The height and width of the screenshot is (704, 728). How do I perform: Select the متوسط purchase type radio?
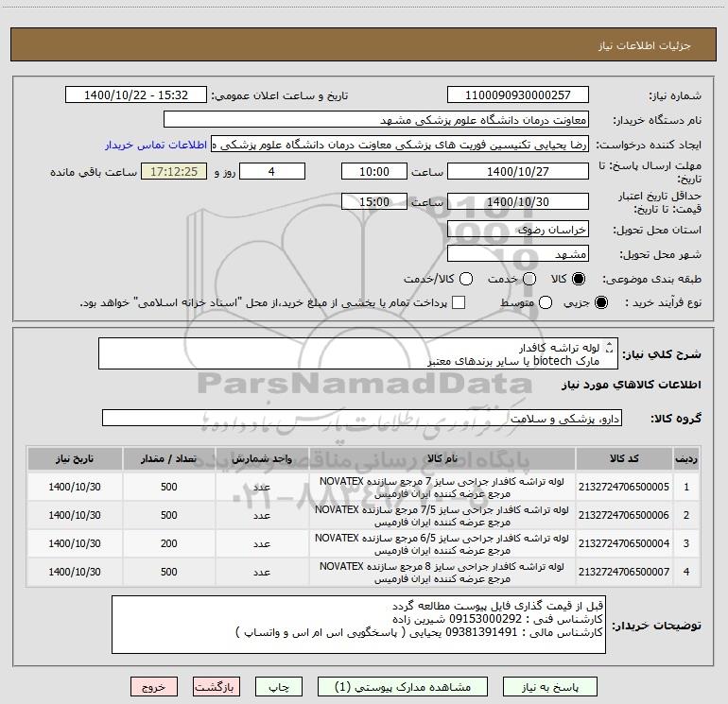546,302
